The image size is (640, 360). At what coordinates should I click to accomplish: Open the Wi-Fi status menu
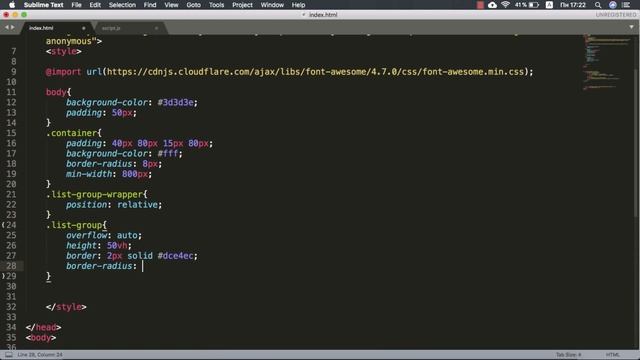click(505, 5)
